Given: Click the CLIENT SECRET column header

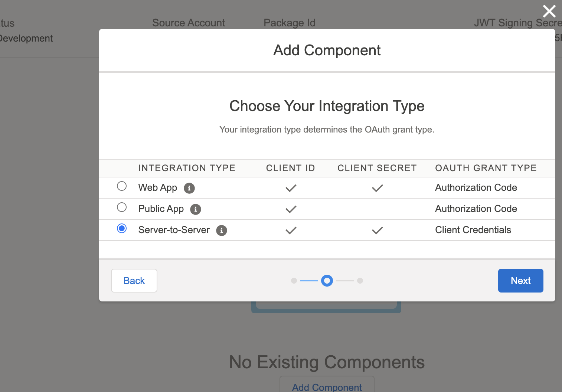Looking at the screenshot, I should pos(377,168).
